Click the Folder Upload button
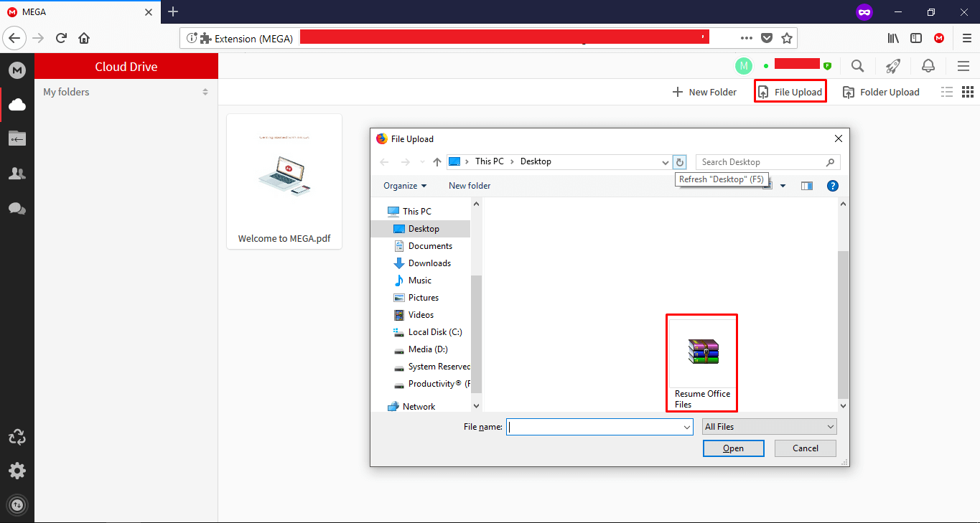Image resolution: width=980 pixels, height=523 pixels. [881, 92]
